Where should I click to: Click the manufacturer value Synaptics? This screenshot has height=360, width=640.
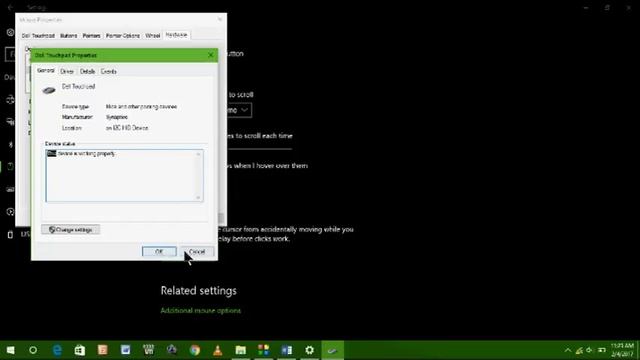(117, 117)
